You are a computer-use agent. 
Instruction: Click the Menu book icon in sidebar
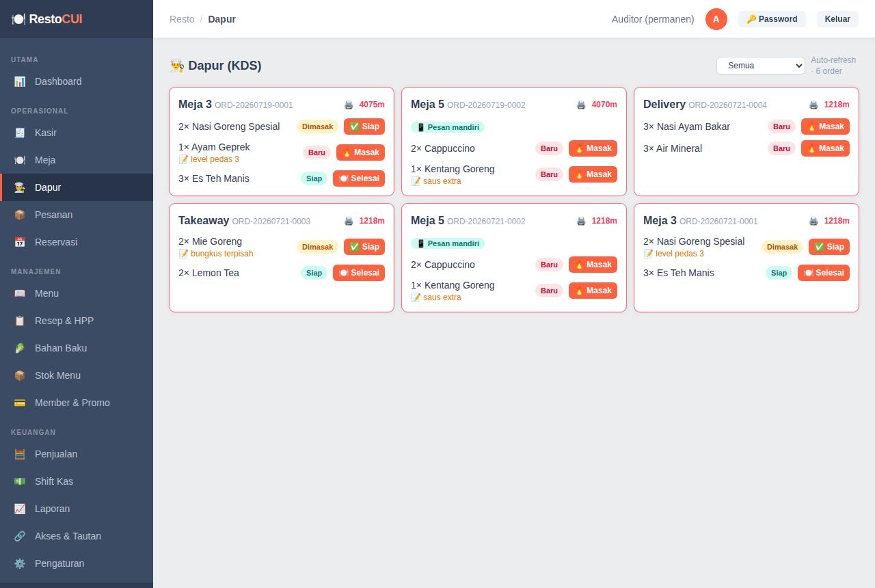coord(20,293)
